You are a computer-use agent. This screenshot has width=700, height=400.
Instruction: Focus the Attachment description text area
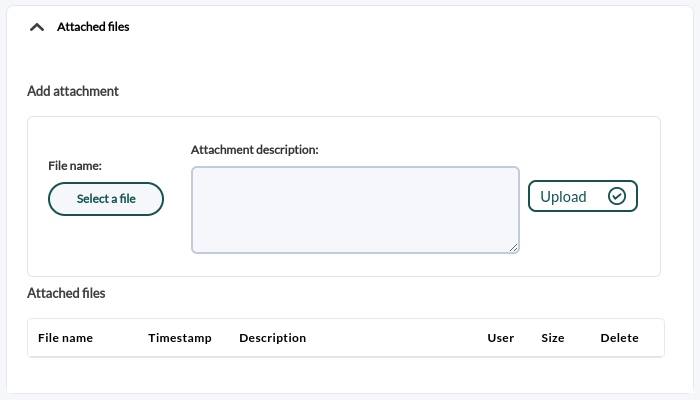point(355,210)
